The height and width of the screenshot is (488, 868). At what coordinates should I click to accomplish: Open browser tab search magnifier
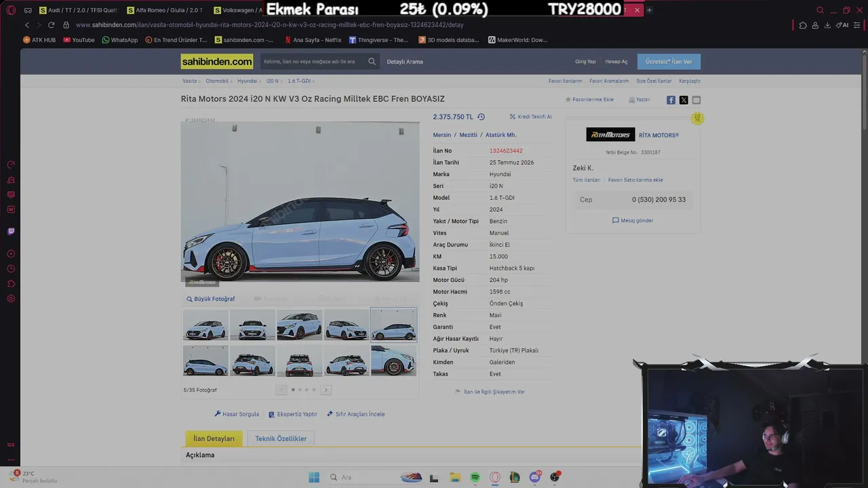tap(820, 10)
